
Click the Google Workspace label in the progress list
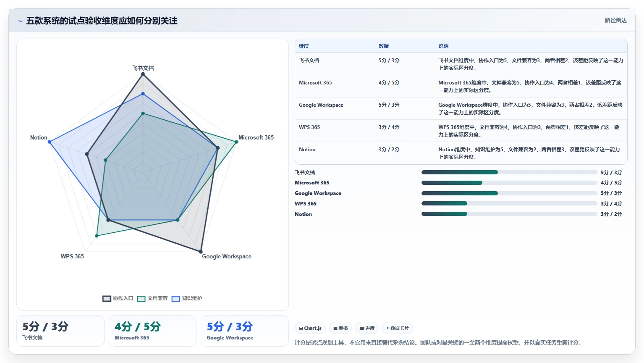318,193
